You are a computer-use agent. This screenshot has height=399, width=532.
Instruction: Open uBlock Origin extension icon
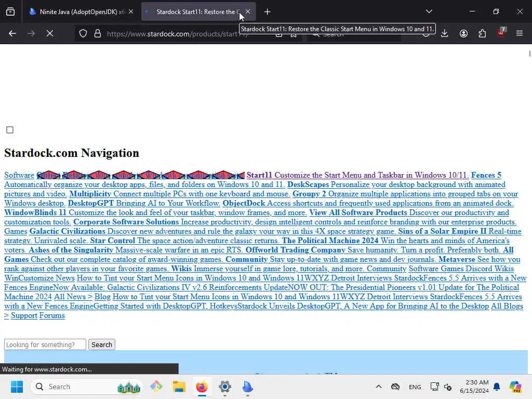pyautogui.click(x=501, y=33)
